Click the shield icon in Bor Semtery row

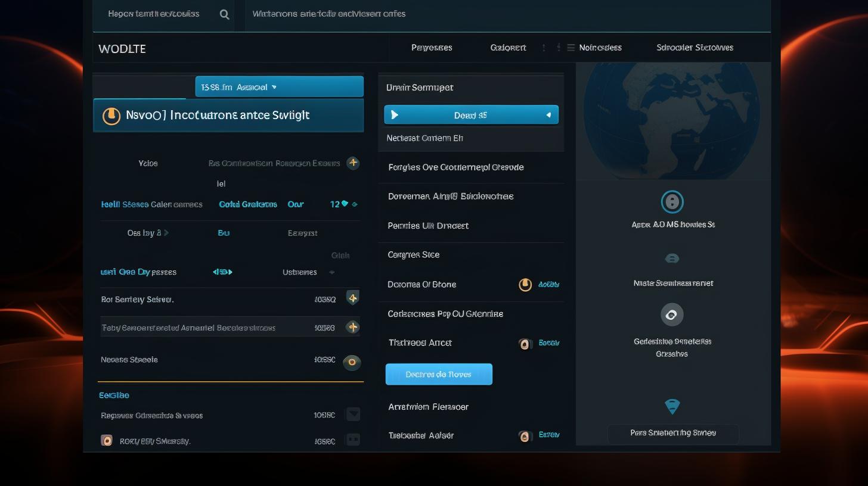[353, 298]
